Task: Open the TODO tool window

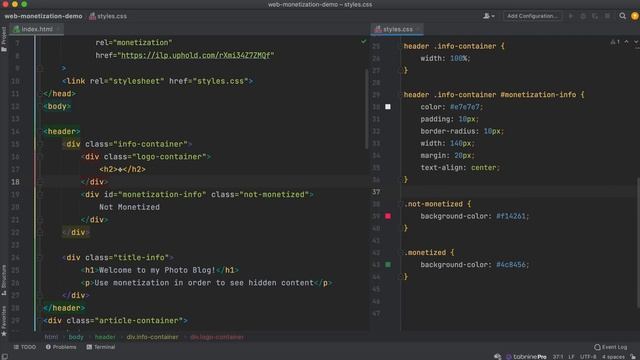Action: pyautogui.click(x=25, y=347)
